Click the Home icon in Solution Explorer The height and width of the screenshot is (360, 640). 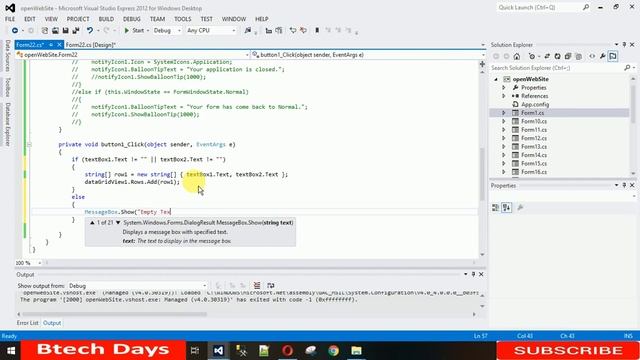click(517, 56)
